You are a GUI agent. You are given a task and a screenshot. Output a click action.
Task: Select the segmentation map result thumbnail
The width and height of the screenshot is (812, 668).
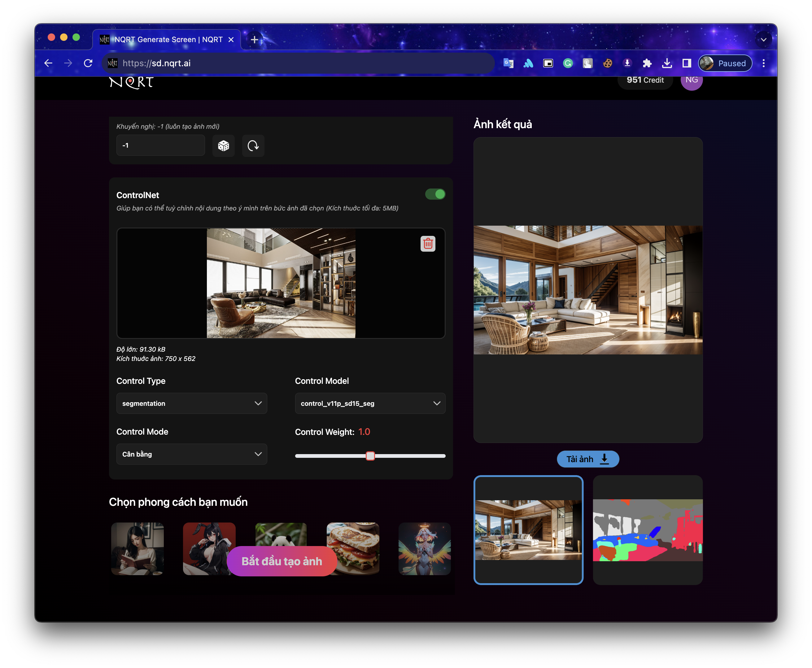pyautogui.click(x=648, y=530)
